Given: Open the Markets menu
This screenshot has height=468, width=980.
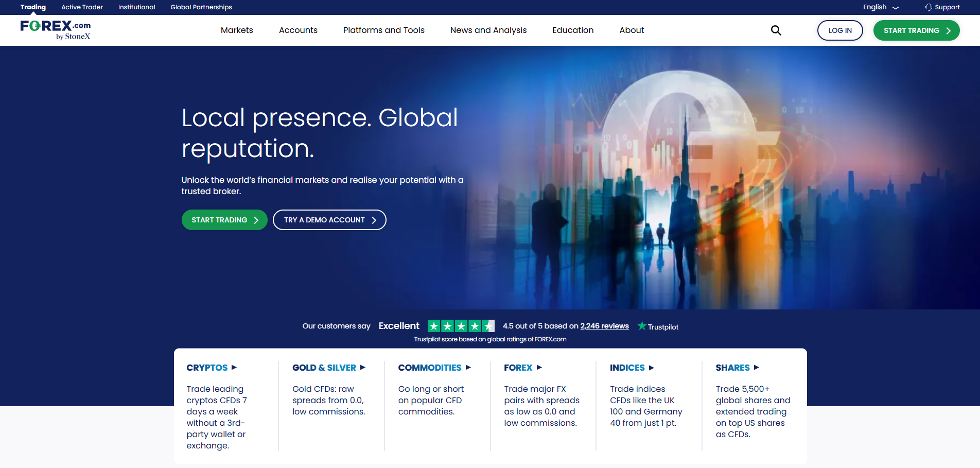Looking at the screenshot, I should point(237,30).
